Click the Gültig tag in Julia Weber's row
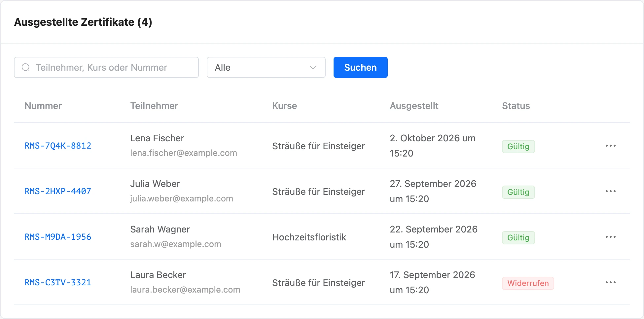 [x=518, y=192]
